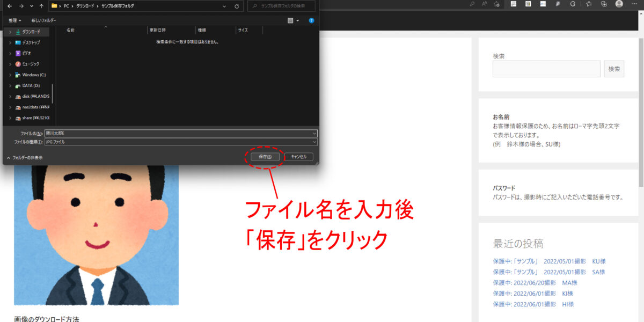This screenshot has width=644, height=322.
Task: Open the browser Favorites icon
Action: [589, 4]
